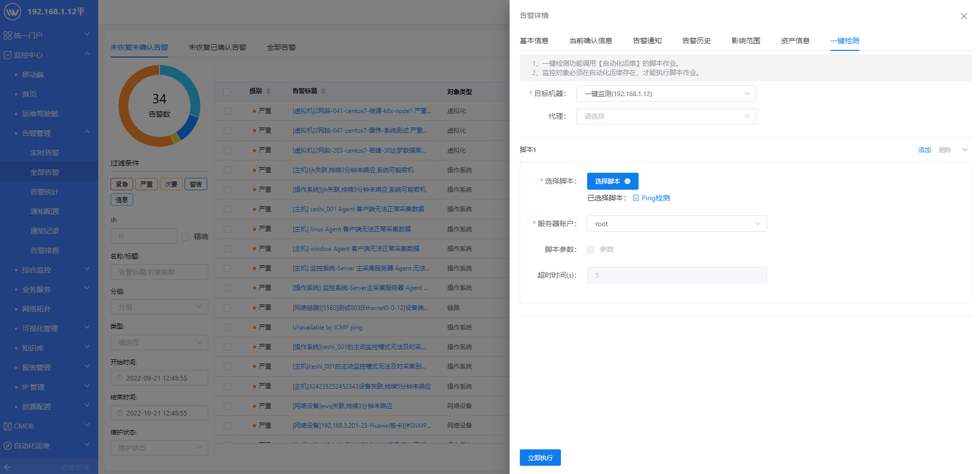Screen dimensions: 980x474
Task: Expand the 业务服务 sidebar menu
Action: point(87,289)
